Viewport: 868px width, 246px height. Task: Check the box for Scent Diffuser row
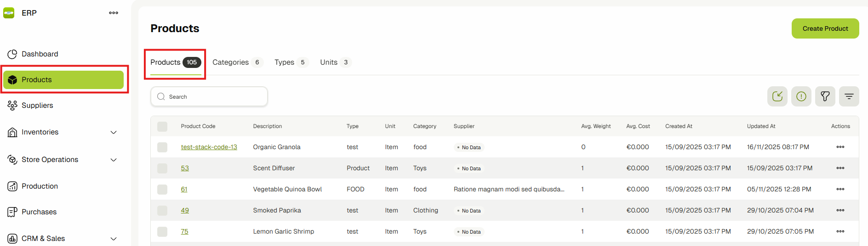(x=162, y=168)
